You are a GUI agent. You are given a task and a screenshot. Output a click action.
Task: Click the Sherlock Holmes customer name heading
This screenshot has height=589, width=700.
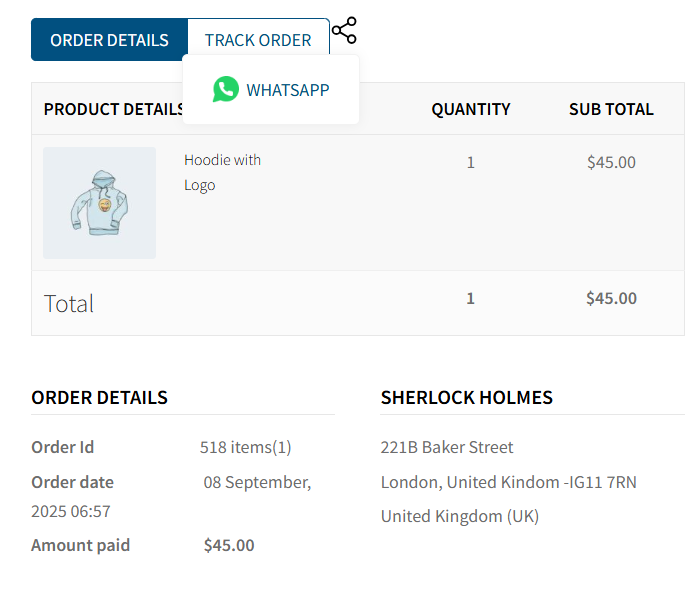[x=466, y=397]
